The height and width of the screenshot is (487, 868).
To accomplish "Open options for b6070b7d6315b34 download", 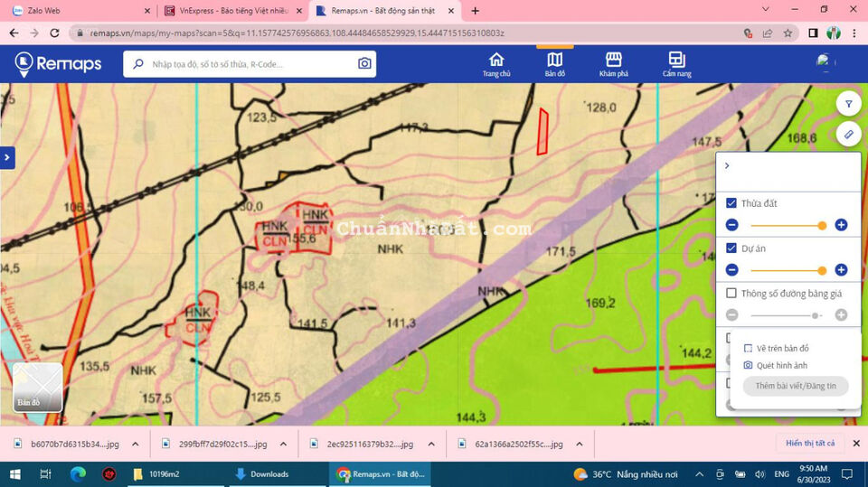I will coord(136,444).
